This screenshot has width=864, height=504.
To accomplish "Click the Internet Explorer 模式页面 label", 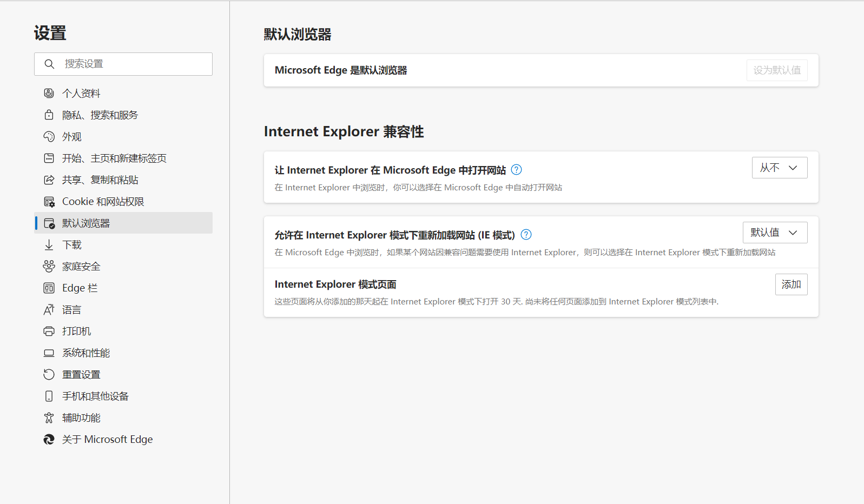I will pyautogui.click(x=335, y=284).
